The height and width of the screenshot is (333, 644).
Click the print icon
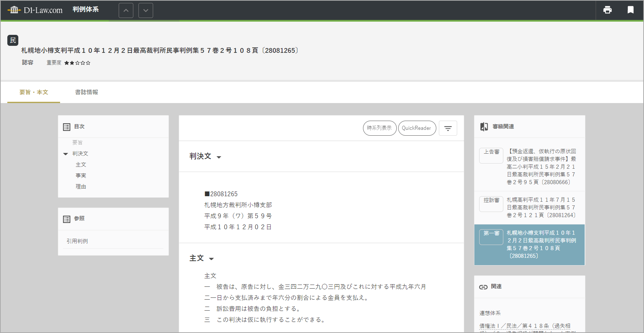(607, 10)
